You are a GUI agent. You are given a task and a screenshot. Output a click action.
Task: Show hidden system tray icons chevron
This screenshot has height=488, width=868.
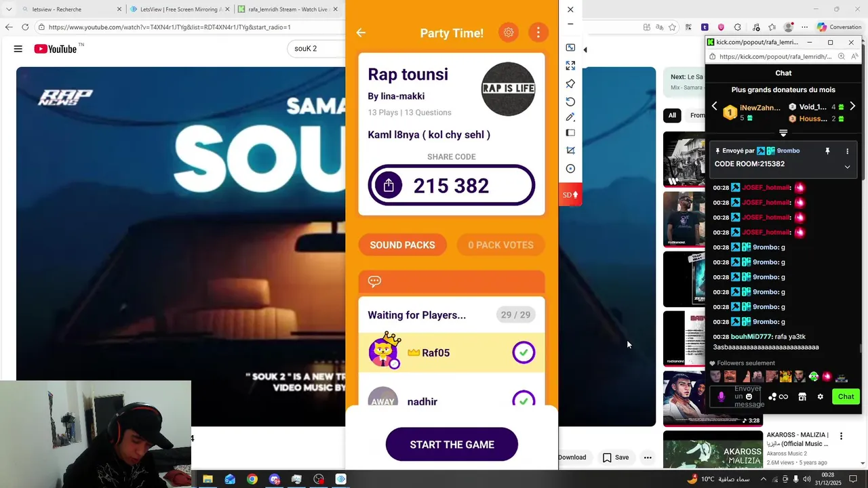point(764,479)
